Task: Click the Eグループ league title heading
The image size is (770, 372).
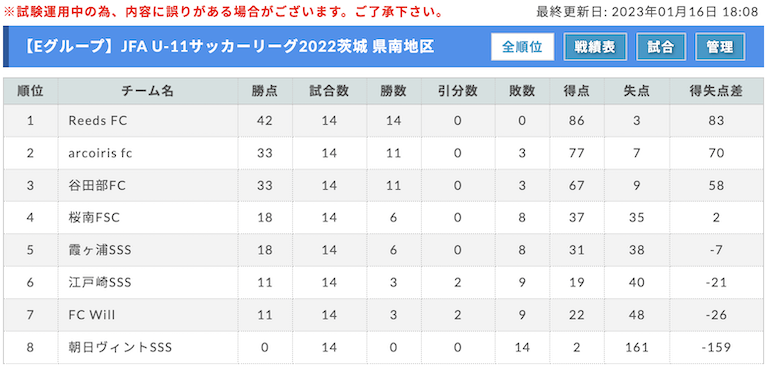Action: tap(228, 47)
